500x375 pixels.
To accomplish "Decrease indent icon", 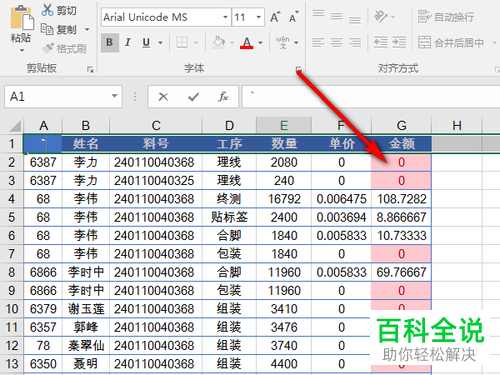I will (381, 43).
